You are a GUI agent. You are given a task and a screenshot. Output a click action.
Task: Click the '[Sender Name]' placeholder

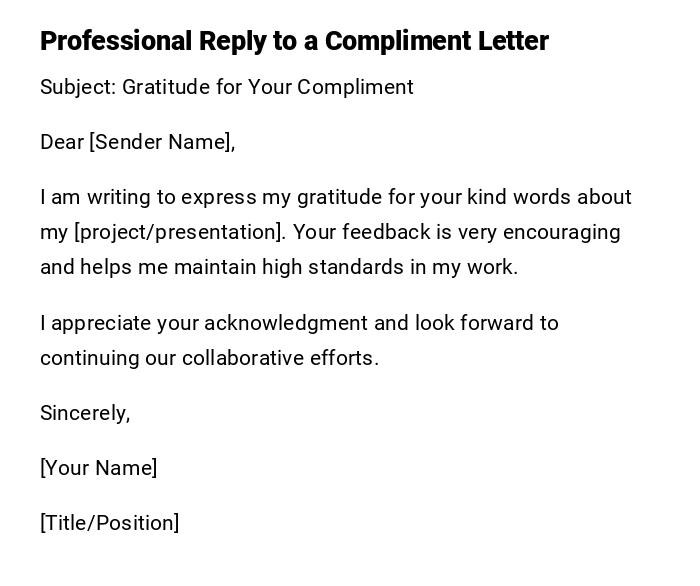162,142
